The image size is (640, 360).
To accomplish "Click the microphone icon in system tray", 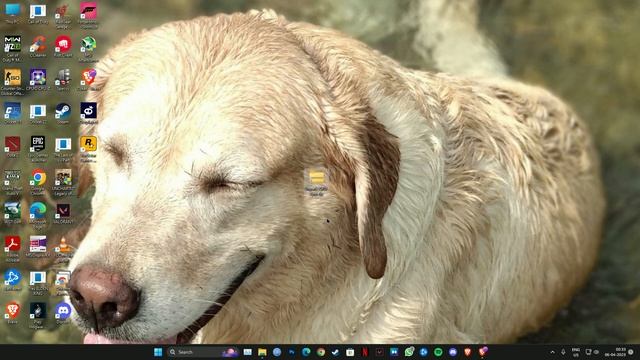I will click(x=563, y=352).
